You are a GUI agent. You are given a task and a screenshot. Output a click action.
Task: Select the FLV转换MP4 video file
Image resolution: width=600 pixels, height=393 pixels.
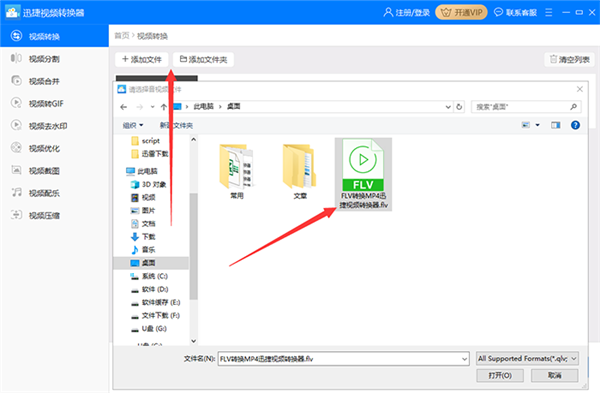coord(363,174)
